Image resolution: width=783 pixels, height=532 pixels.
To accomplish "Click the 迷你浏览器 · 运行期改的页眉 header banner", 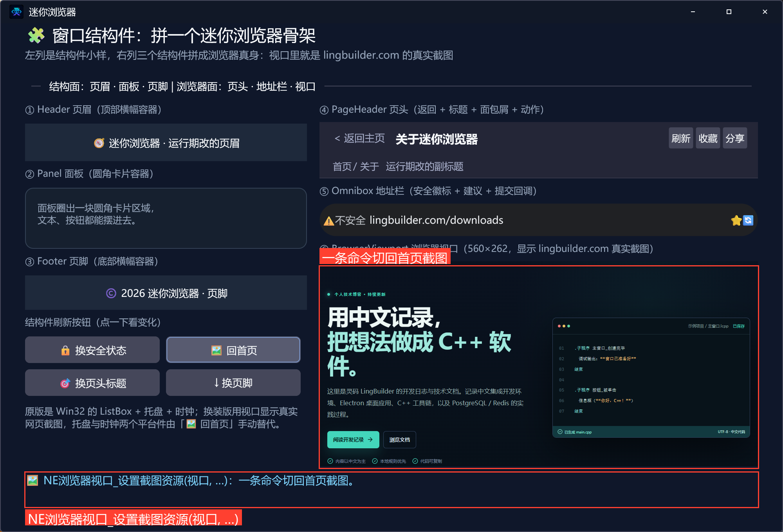I will [x=166, y=143].
